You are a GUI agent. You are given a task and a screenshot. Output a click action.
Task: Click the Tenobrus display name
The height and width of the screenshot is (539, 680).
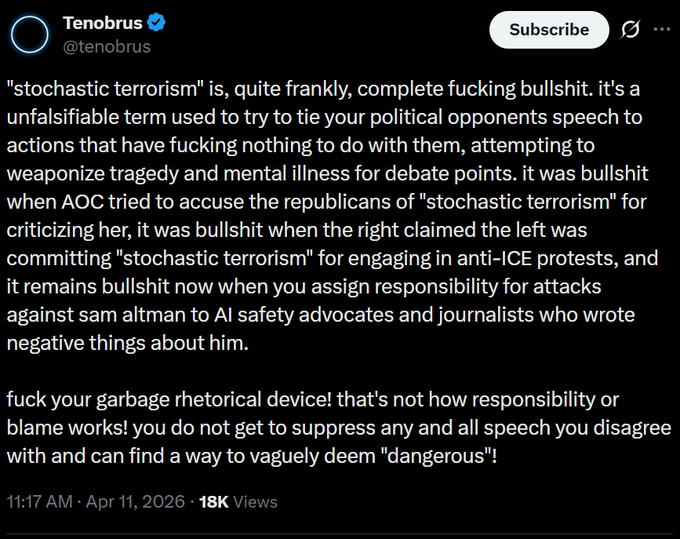101,22
